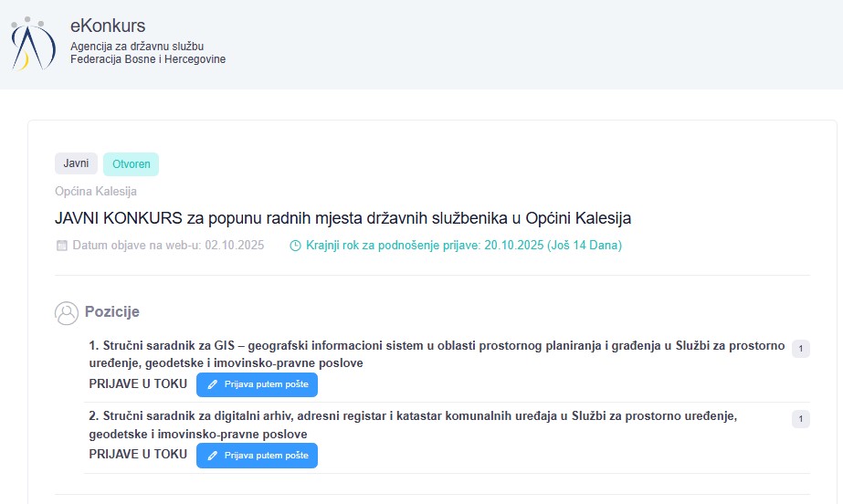
Task: Apply by post for the GIS position
Action: click(257, 384)
